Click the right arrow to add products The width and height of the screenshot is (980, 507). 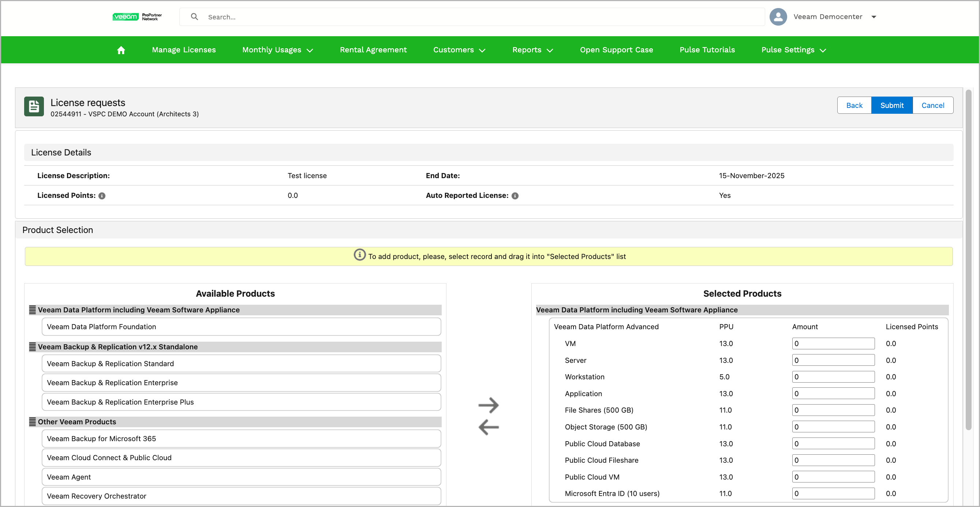point(489,405)
